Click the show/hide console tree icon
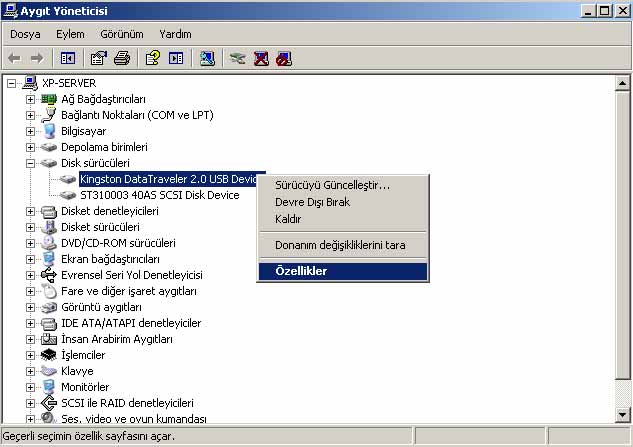Screen dimensions: 633x447 click(x=68, y=58)
